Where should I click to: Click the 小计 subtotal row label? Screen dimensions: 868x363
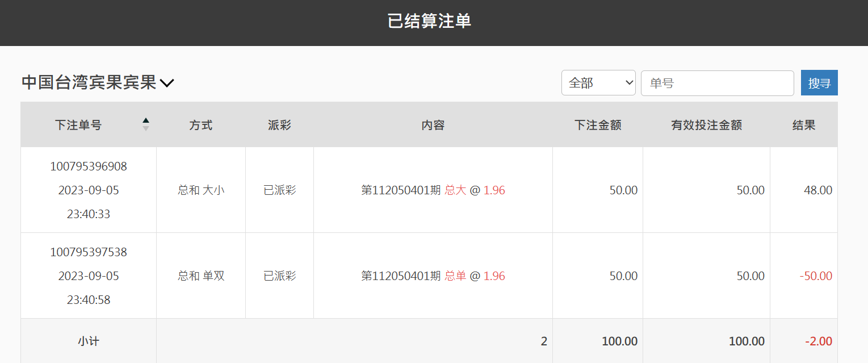point(89,341)
